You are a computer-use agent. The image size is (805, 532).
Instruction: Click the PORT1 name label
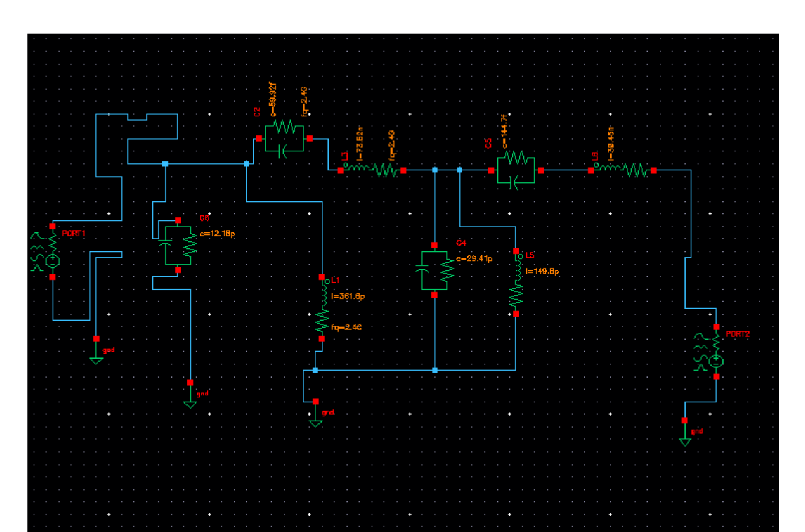74,233
